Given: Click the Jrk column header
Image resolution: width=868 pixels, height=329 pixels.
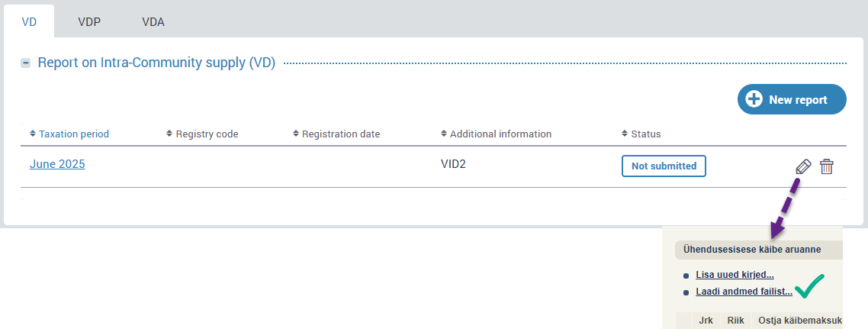Looking at the screenshot, I should [x=706, y=321].
